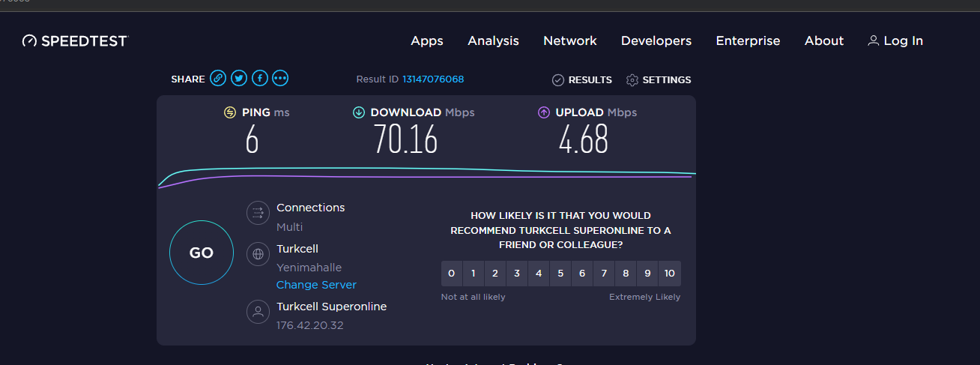Click the Change Server link
This screenshot has height=365, width=980.
pyautogui.click(x=316, y=285)
